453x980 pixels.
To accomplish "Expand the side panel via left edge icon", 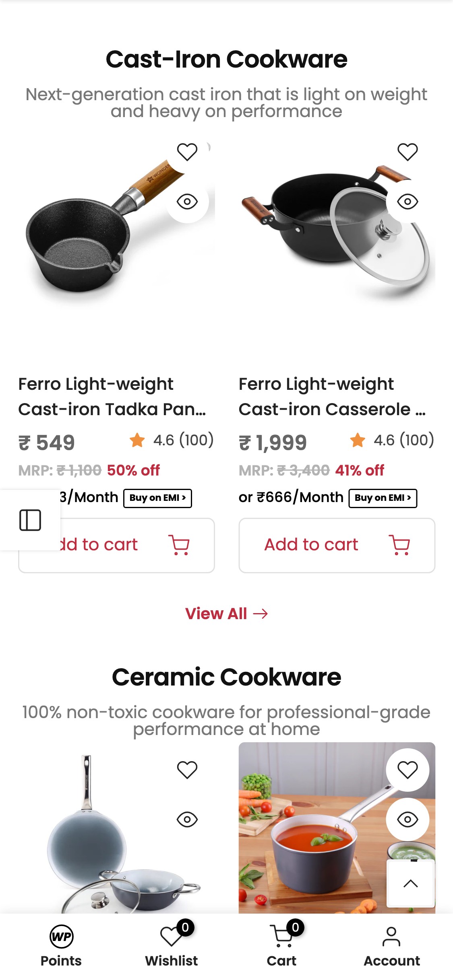I will 30,519.
